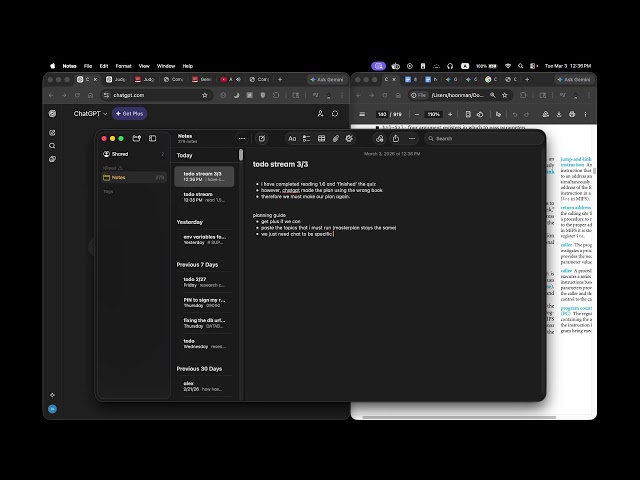Click the PDF fit to page icon
Viewport: 640px width, 480px height.
tap(468, 114)
